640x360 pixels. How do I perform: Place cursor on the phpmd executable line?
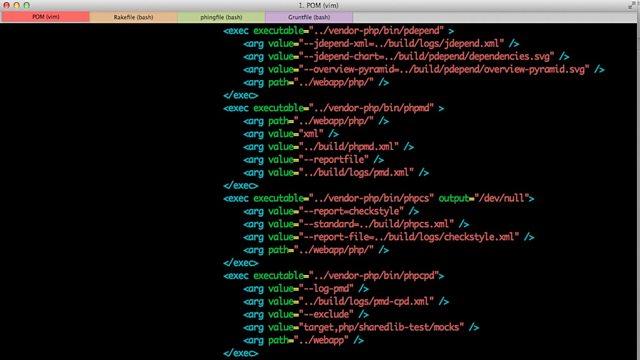coord(333,108)
